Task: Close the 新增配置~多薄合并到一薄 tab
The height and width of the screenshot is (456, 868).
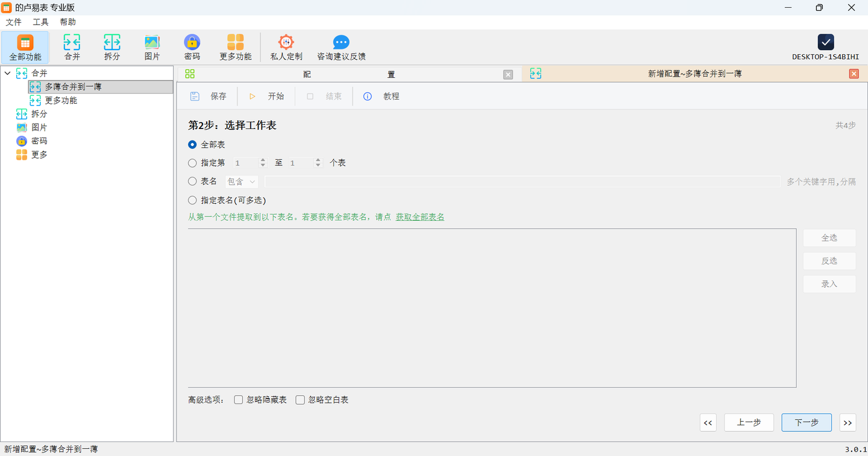Action: click(854, 74)
